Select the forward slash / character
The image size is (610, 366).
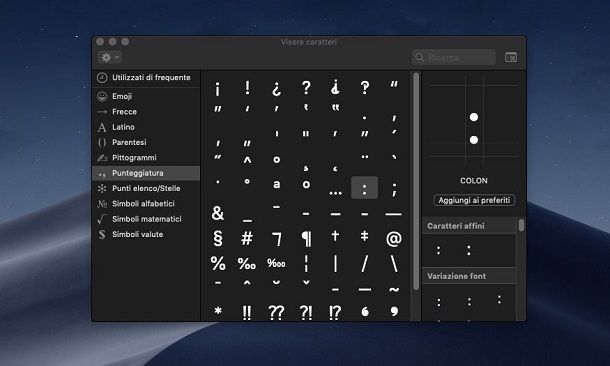365,263
